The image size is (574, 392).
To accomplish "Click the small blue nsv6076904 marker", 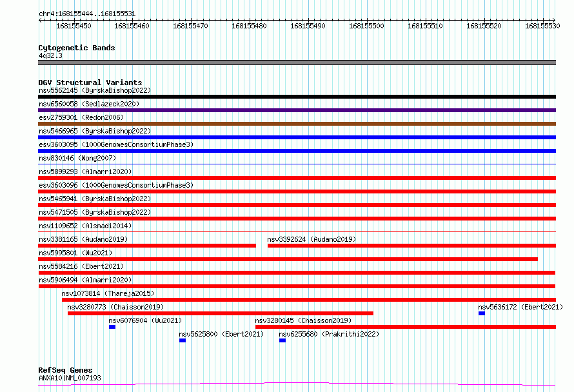I will pyautogui.click(x=112, y=327).
